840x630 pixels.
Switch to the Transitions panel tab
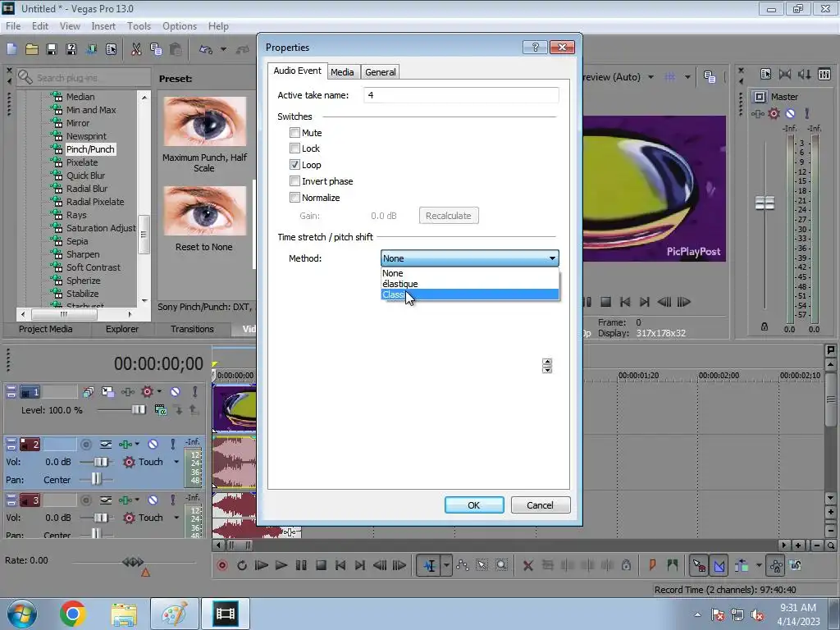[192, 329]
